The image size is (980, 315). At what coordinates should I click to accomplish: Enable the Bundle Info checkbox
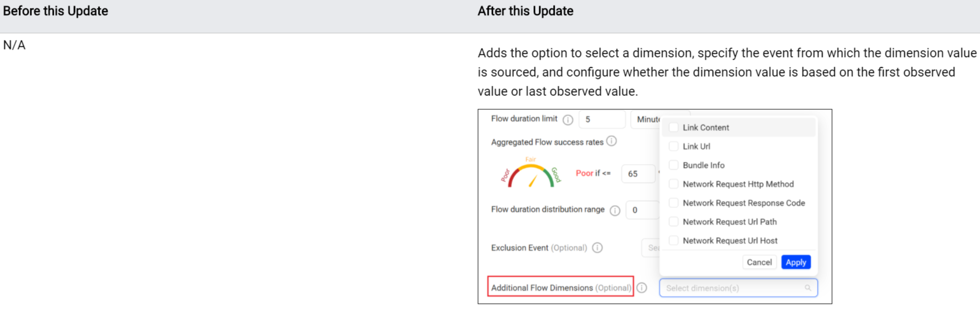(673, 165)
